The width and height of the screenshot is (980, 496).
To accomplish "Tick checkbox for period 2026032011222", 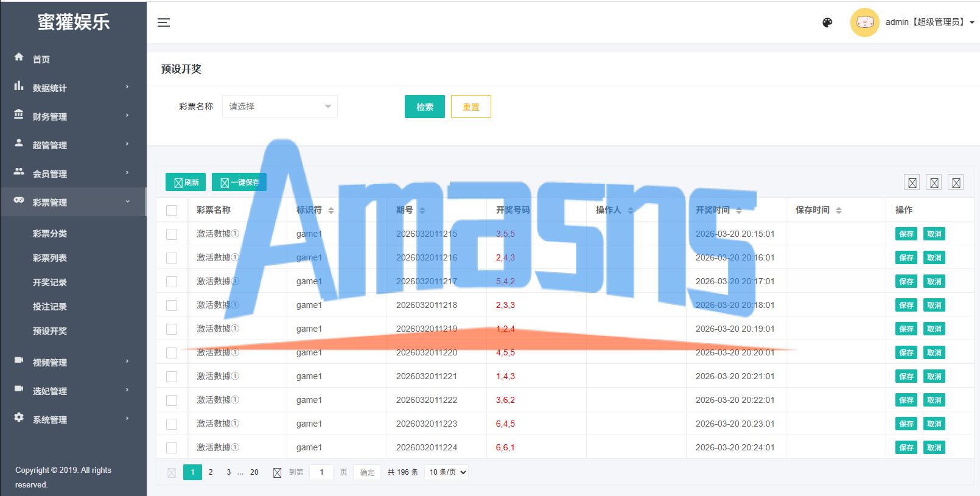I will pyautogui.click(x=172, y=400).
